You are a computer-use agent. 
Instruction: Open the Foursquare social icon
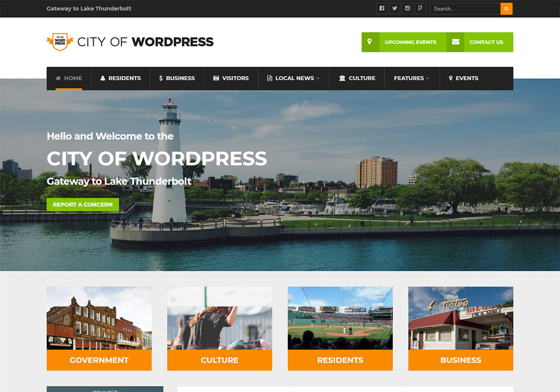421,9
